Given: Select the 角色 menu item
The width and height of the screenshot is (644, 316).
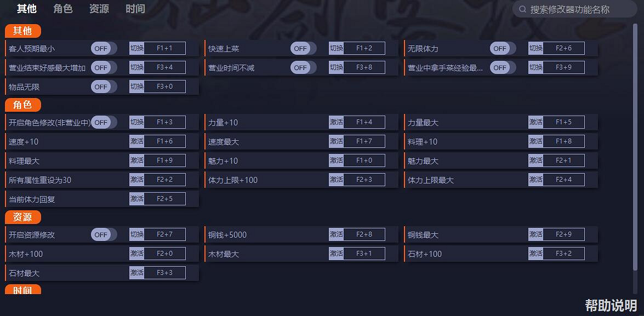Looking at the screenshot, I should (x=62, y=9).
